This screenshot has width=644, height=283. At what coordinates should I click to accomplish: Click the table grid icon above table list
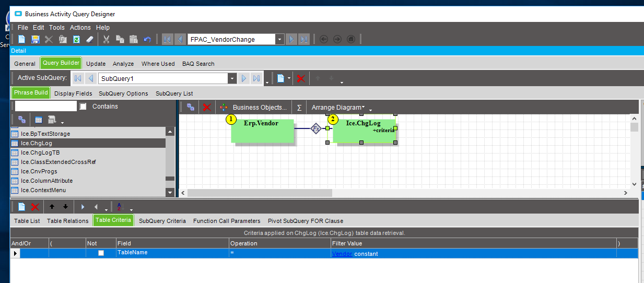[x=39, y=120]
